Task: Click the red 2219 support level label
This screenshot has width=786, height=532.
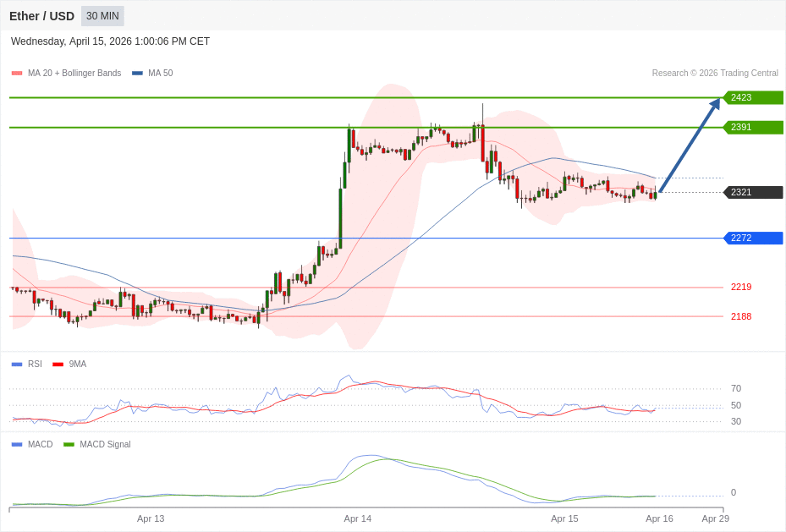Action: click(740, 287)
